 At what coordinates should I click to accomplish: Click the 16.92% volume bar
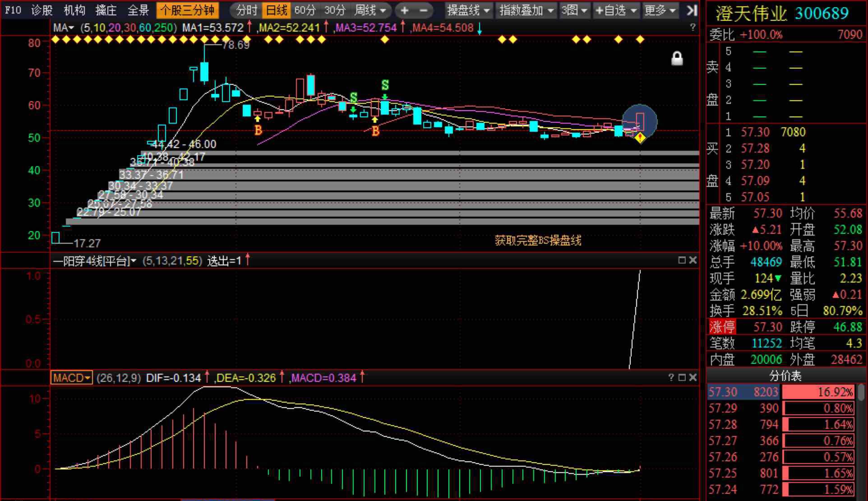pos(818,392)
